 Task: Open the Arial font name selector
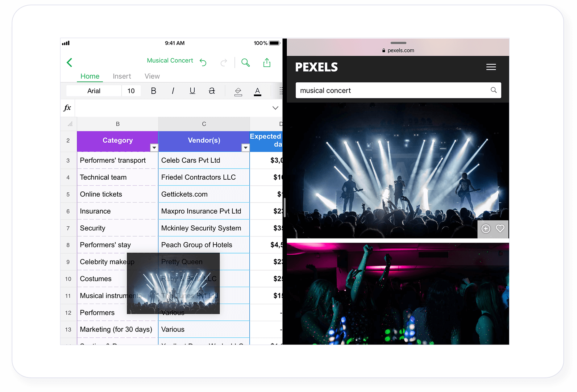tap(94, 91)
